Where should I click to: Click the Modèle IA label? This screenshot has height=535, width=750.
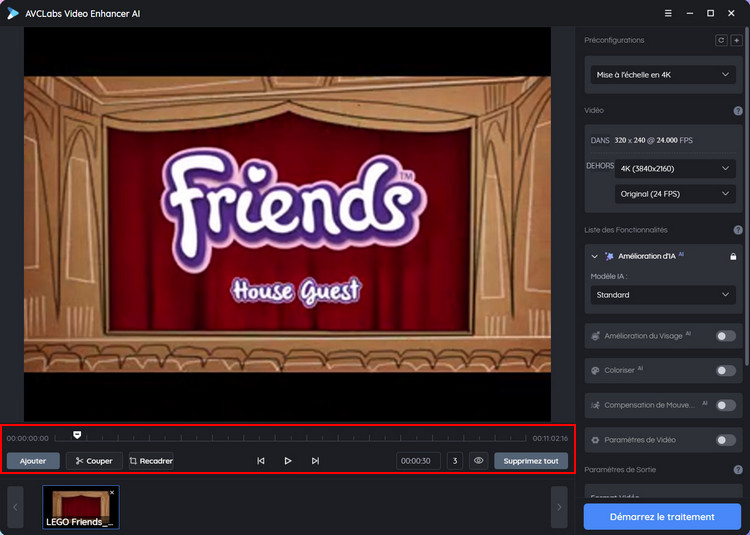pos(608,276)
